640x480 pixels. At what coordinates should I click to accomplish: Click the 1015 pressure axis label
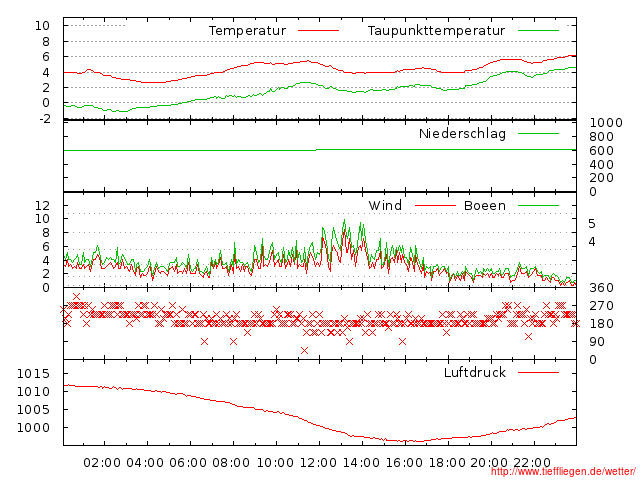tap(33, 373)
